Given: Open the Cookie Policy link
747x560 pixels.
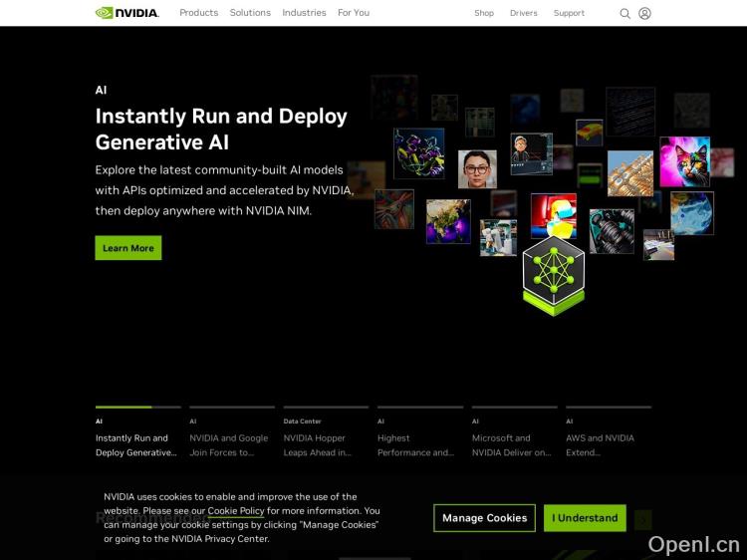Looking at the screenshot, I should click(236, 511).
